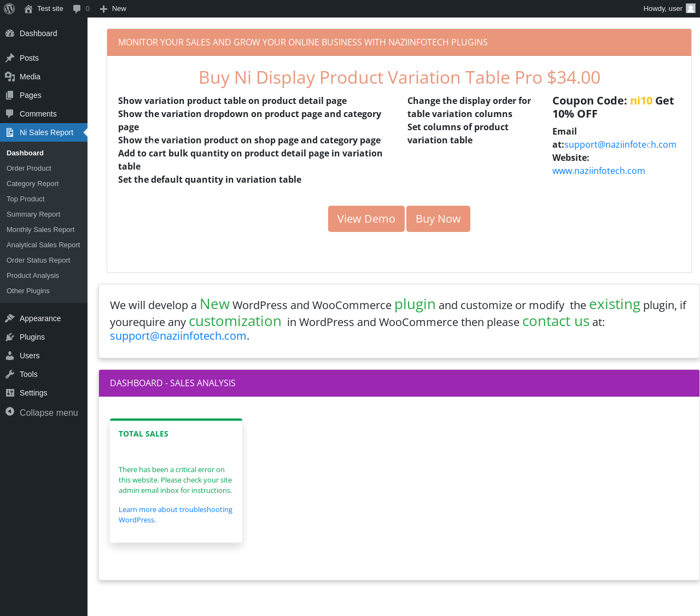This screenshot has height=616, width=700.
Task: Open the user avatar icon
Action: coord(691,9)
